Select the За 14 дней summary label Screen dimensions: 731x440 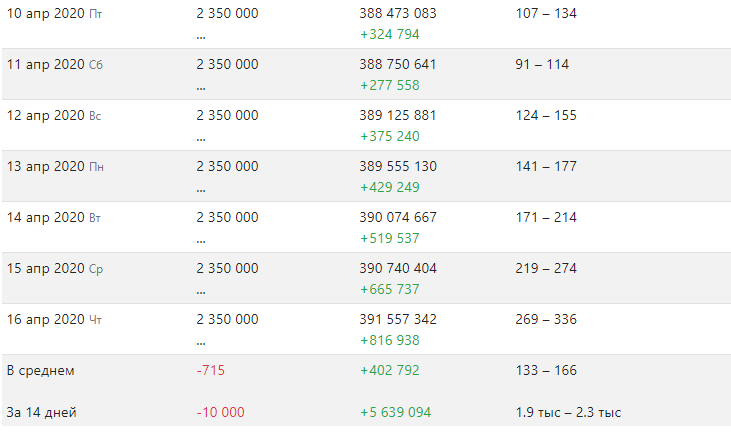(41, 412)
